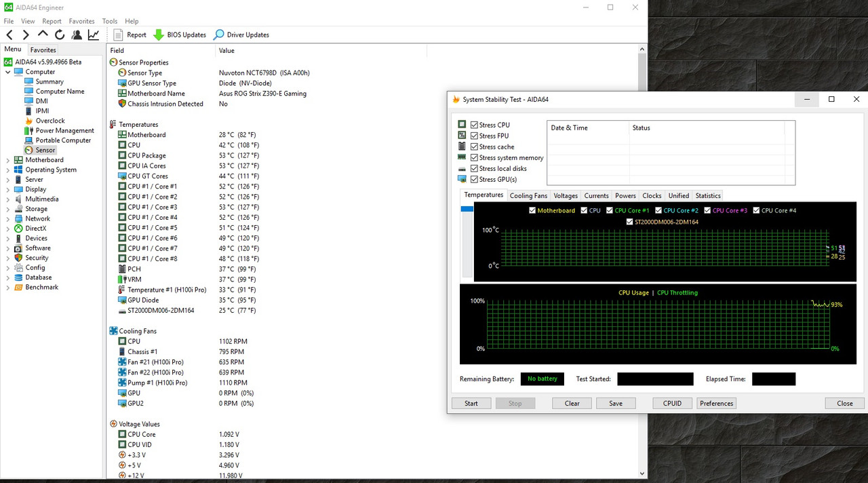Click the Driver Updates toolbar button
The height and width of the screenshot is (483, 868).
[x=241, y=35]
